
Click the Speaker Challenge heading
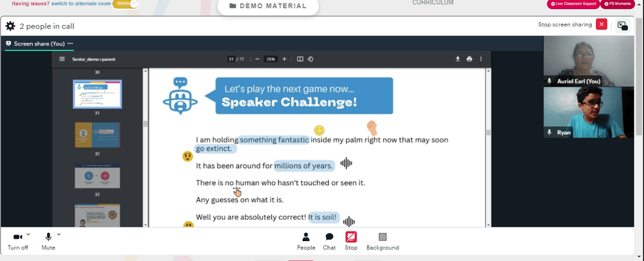[289, 102]
